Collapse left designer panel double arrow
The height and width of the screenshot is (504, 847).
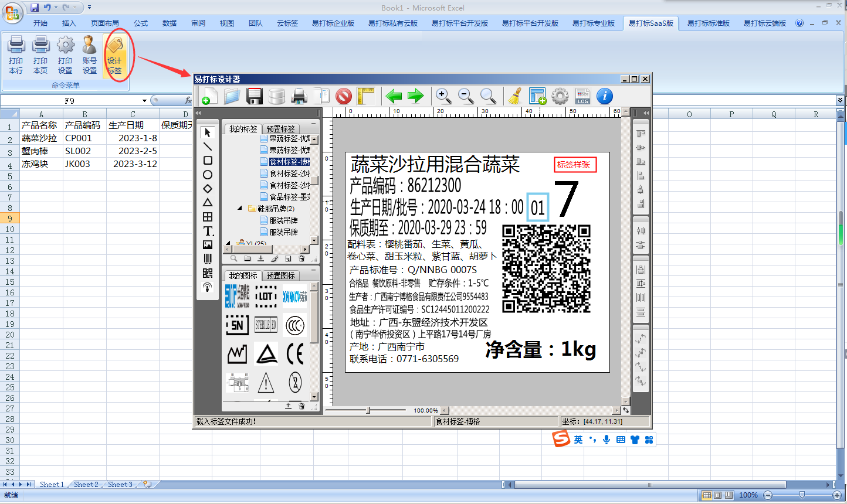coord(198,113)
